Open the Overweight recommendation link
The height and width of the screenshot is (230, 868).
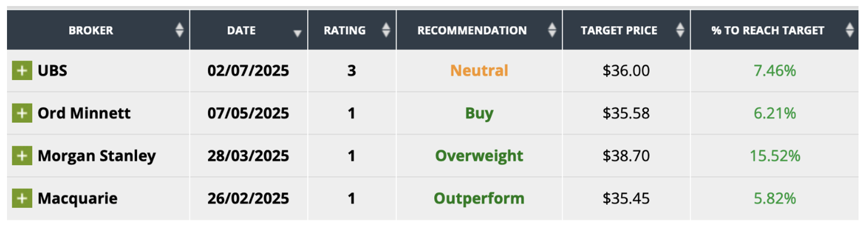pyautogui.click(x=479, y=156)
